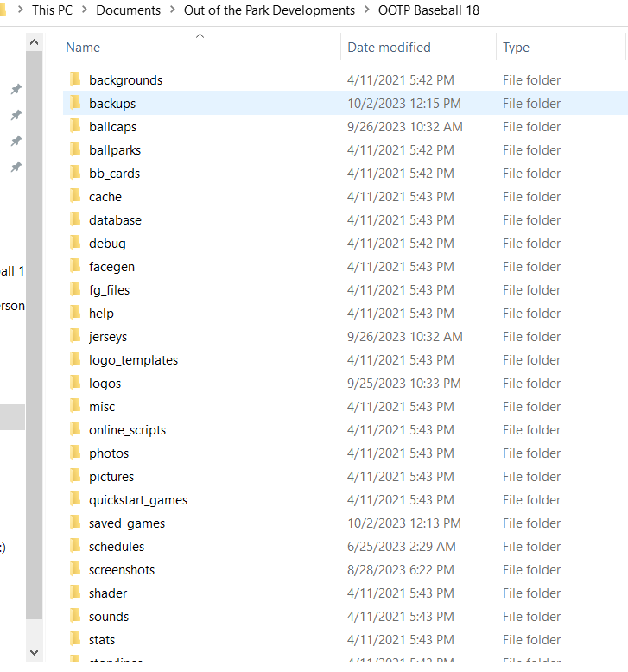Click date 6/25/2023 2:29 AM
The image size is (628, 672).
[401, 547]
